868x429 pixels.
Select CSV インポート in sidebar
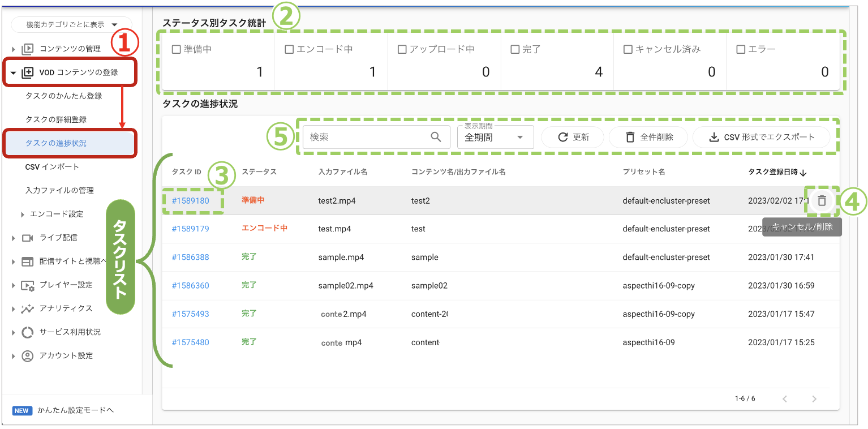point(52,167)
